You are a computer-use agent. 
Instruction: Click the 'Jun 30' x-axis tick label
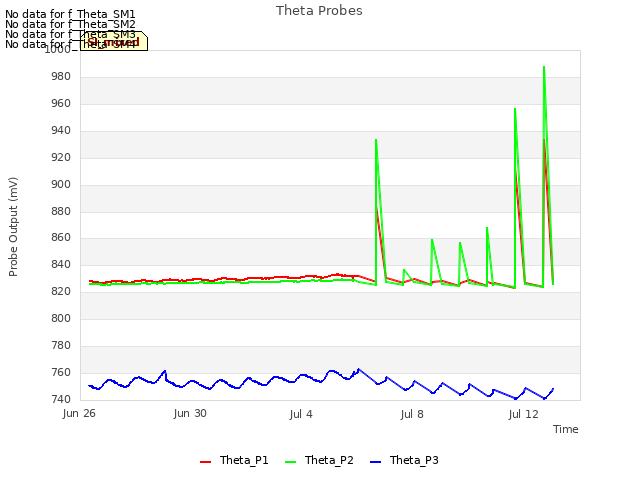pos(190,414)
